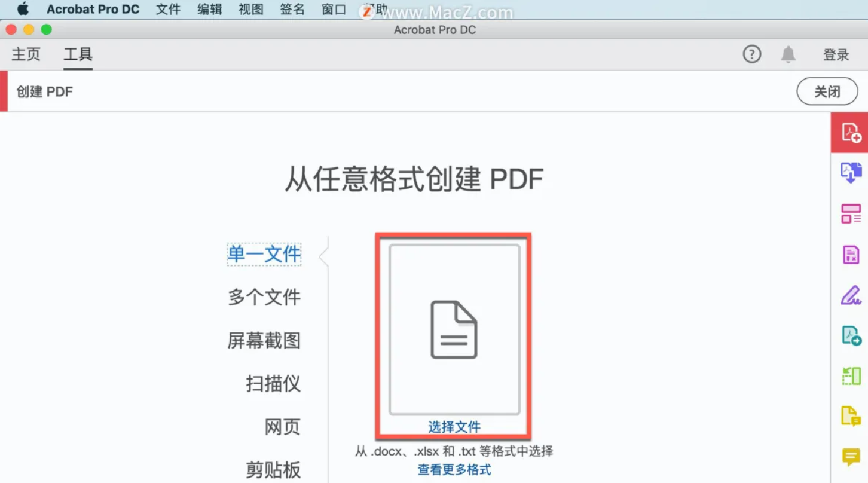Screen dimensions: 868x483
Task: Click the help question mark icon
Action: pyautogui.click(x=752, y=54)
